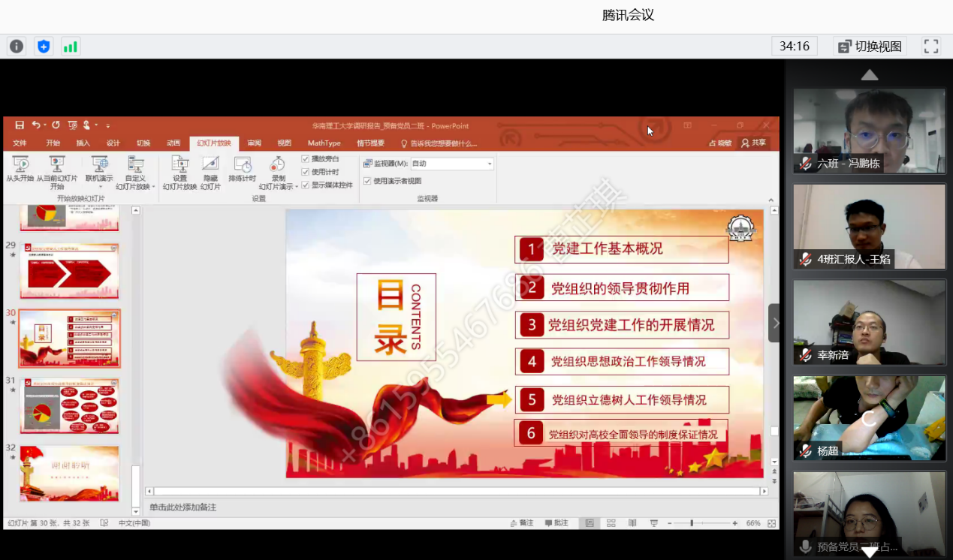
Task: Switch to the 视图 ribbon tab
Action: tap(284, 143)
